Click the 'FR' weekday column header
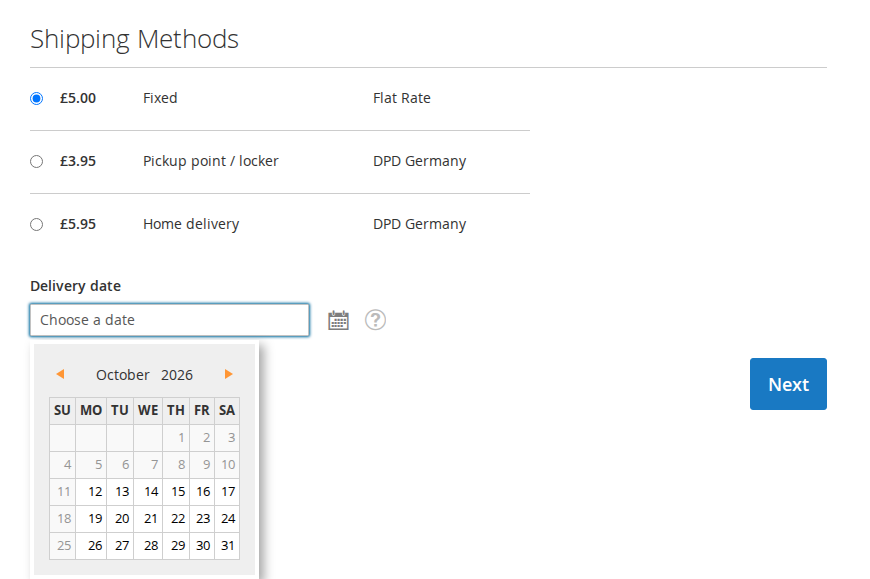 point(202,410)
